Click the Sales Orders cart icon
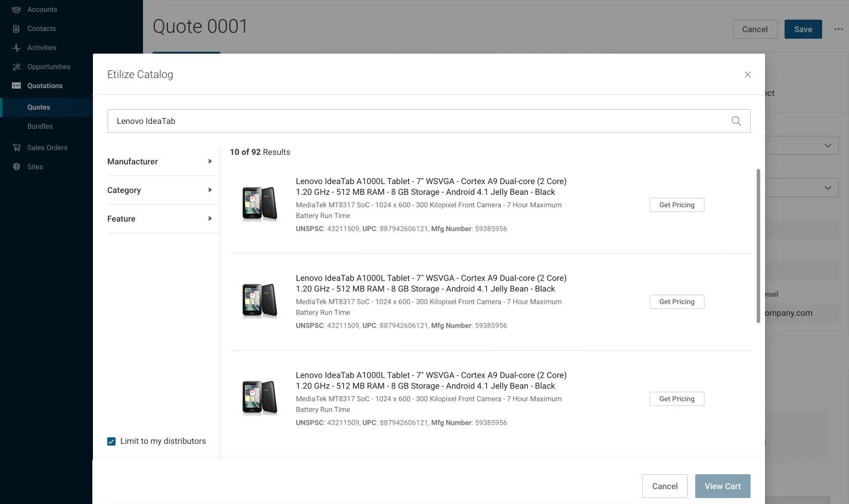This screenshot has width=849, height=504. coord(17,148)
